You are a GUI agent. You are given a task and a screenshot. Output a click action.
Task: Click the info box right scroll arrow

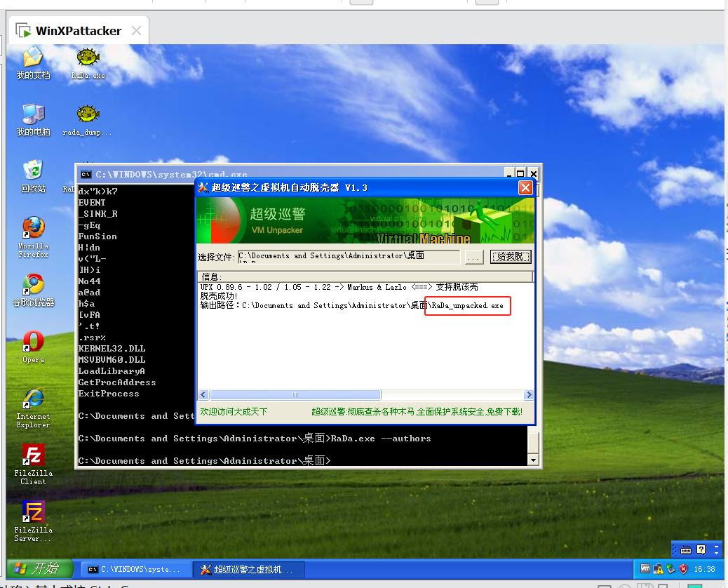(x=528, y=395)
